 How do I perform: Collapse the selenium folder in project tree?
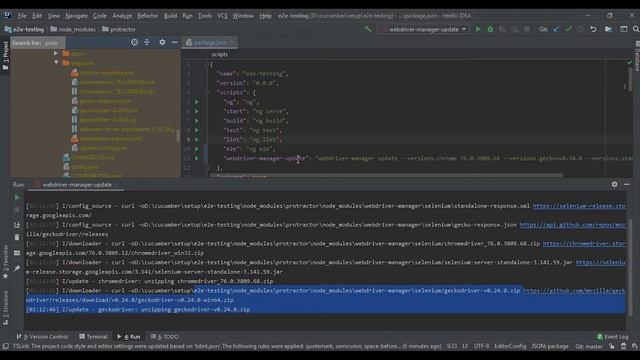pos(56,63)
